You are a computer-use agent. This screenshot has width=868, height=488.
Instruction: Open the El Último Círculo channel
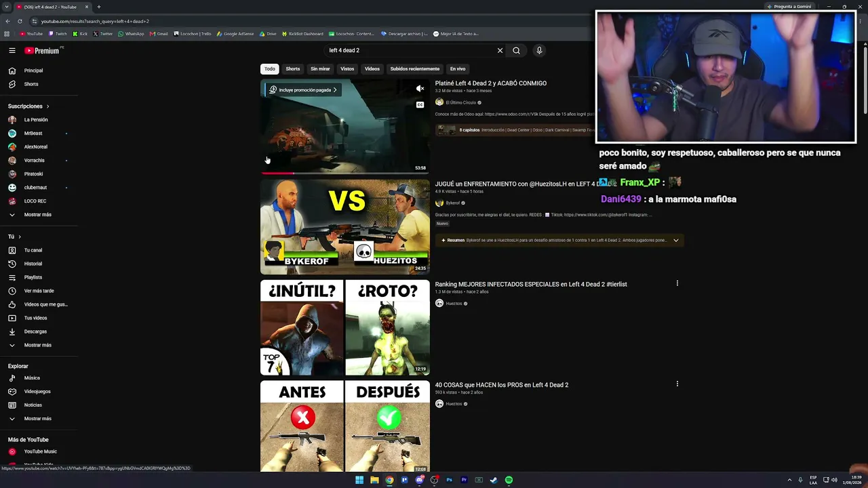coord(460,102)
